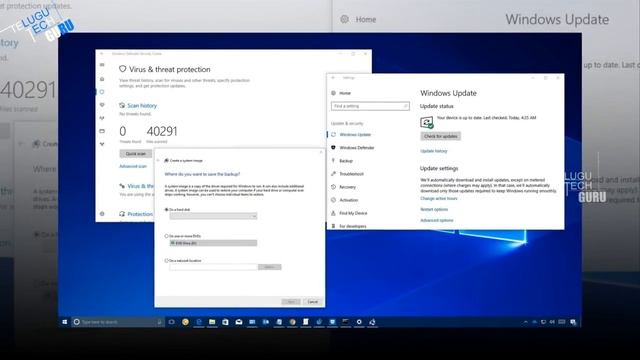Open the Defender hamburger menu icon
This screenshot has height=360, width=640.
tap(102, 65)
